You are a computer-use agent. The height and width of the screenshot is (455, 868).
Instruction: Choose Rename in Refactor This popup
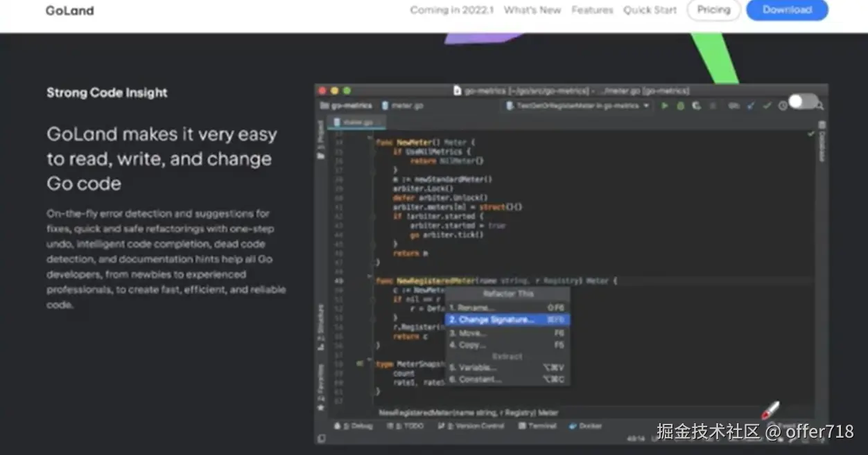tap(507, 307)
